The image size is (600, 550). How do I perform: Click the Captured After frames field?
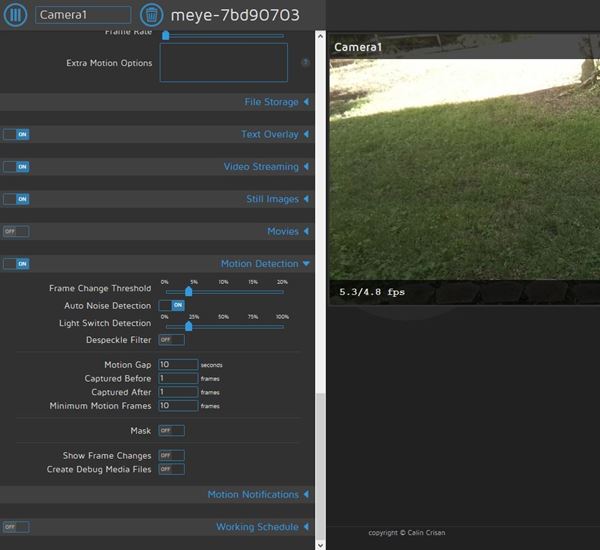(178, 392)
